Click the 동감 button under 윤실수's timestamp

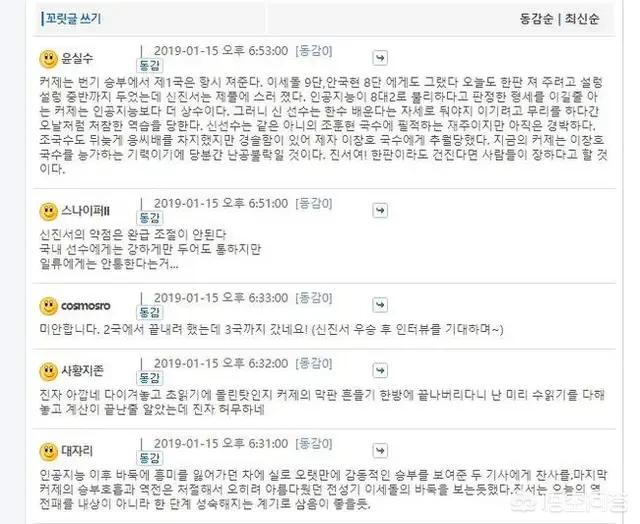(149, 65)
